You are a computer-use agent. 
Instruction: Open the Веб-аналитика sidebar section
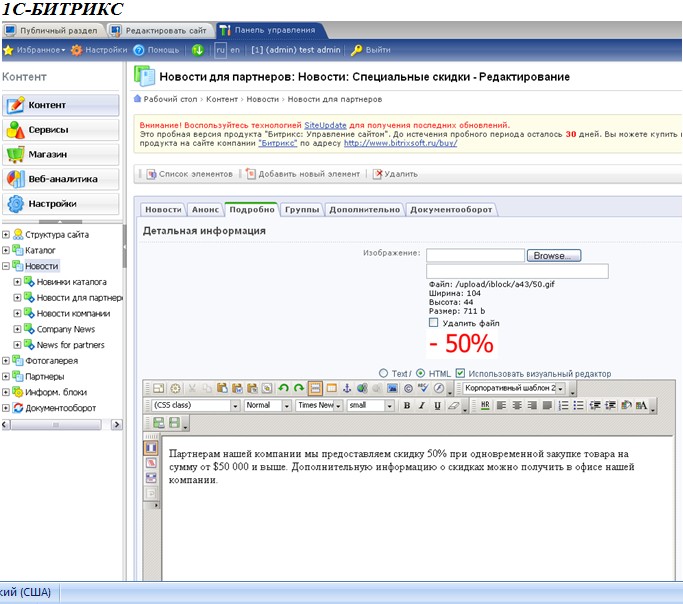(61, 179)
